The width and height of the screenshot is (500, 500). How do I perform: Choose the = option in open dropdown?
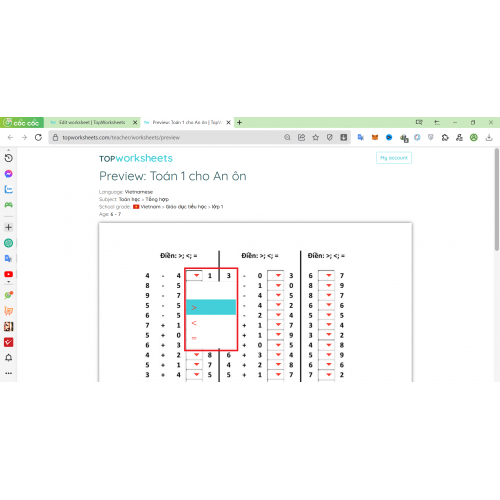[x=211, y=338]
